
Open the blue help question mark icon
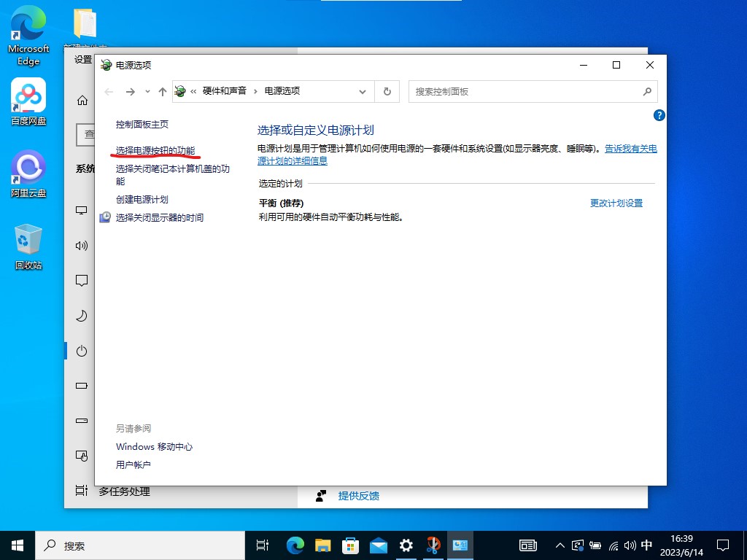tap(659, 115)
